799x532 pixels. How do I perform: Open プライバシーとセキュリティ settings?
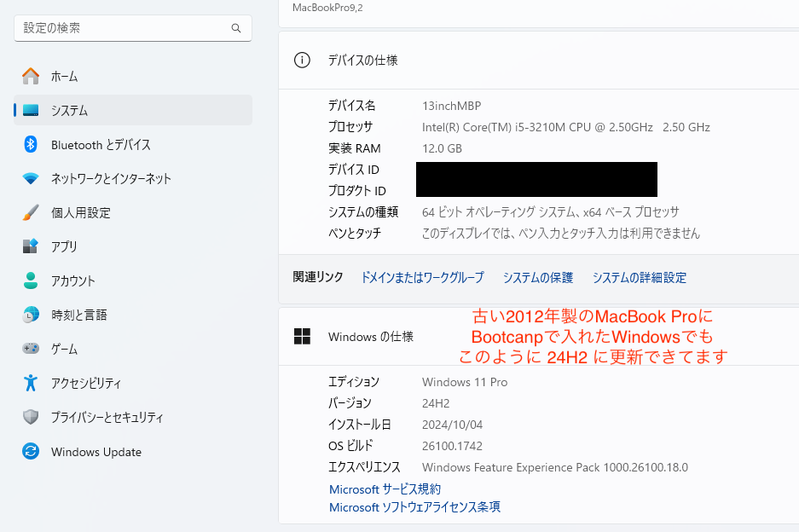(133, 418)
